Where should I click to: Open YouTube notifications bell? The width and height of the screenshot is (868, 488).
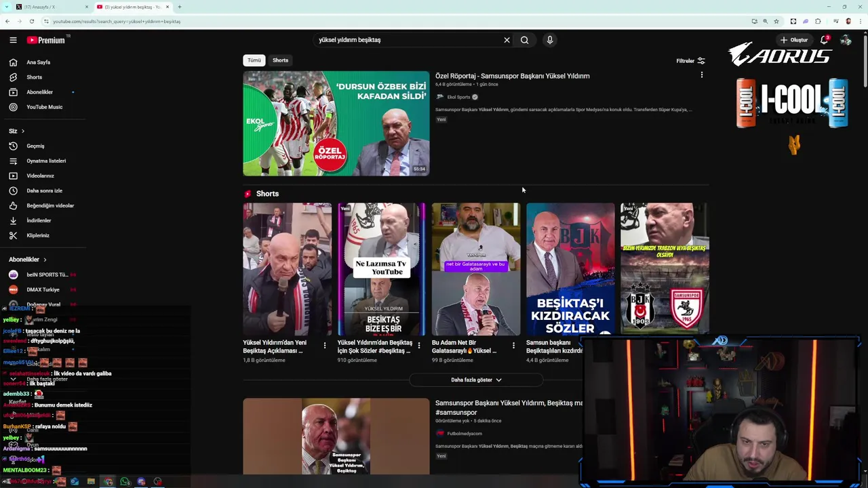point(825,40)
